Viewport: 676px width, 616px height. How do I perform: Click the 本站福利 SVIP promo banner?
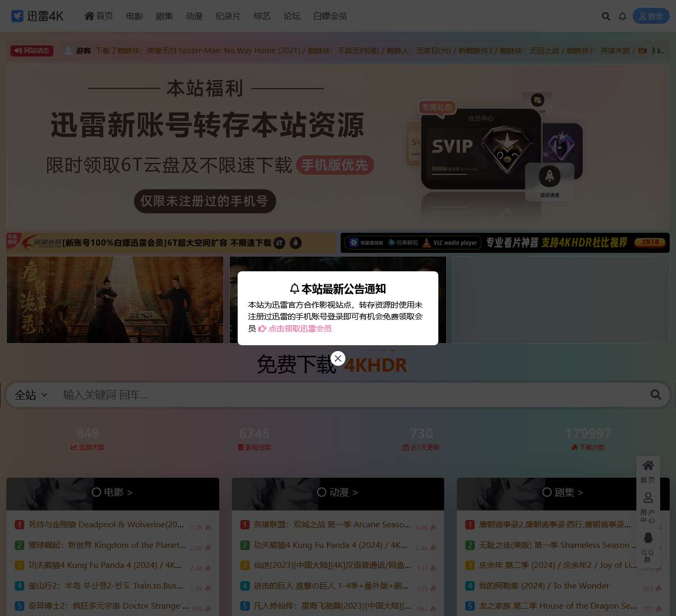[338, 147]
